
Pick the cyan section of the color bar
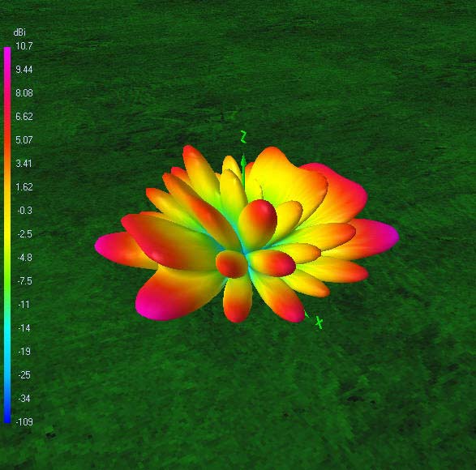pos(7,334)
